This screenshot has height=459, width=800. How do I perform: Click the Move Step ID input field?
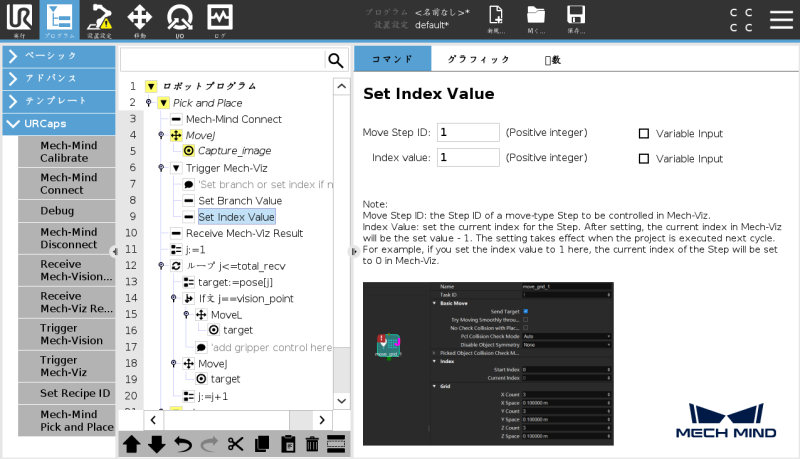click(x=468, y=132)
